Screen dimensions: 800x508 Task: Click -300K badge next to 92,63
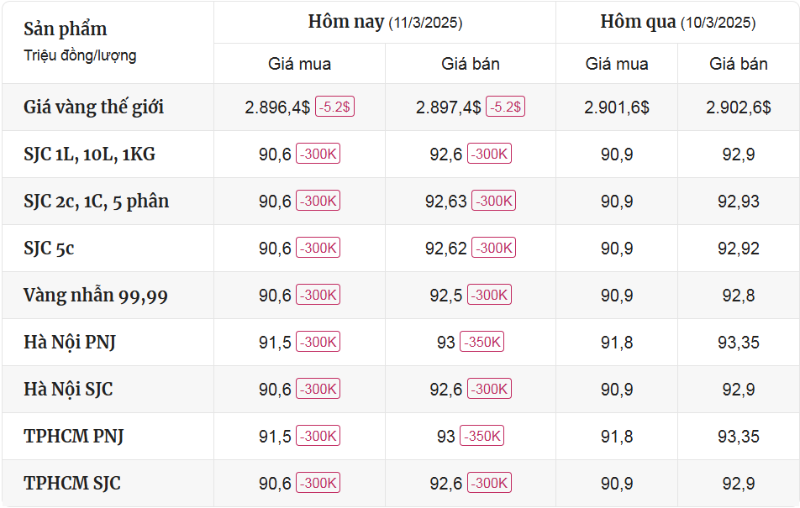pyautogui.click(x=493, y=201)
